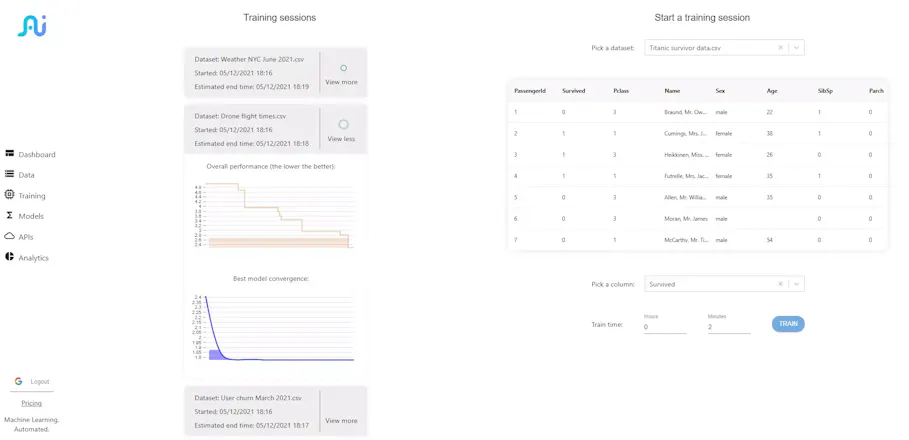Click the Survived column header

click(573, 91)
